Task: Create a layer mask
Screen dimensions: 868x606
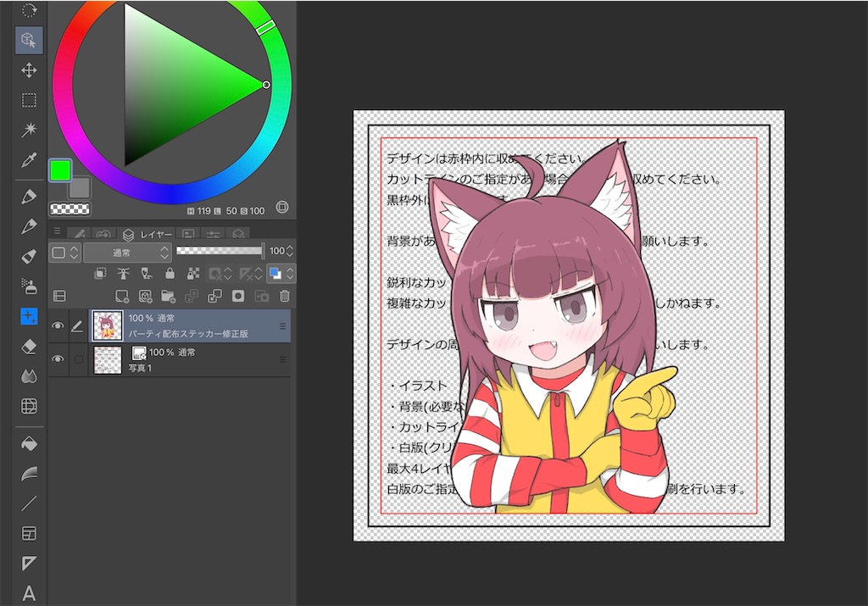Action: coord(238,296)
